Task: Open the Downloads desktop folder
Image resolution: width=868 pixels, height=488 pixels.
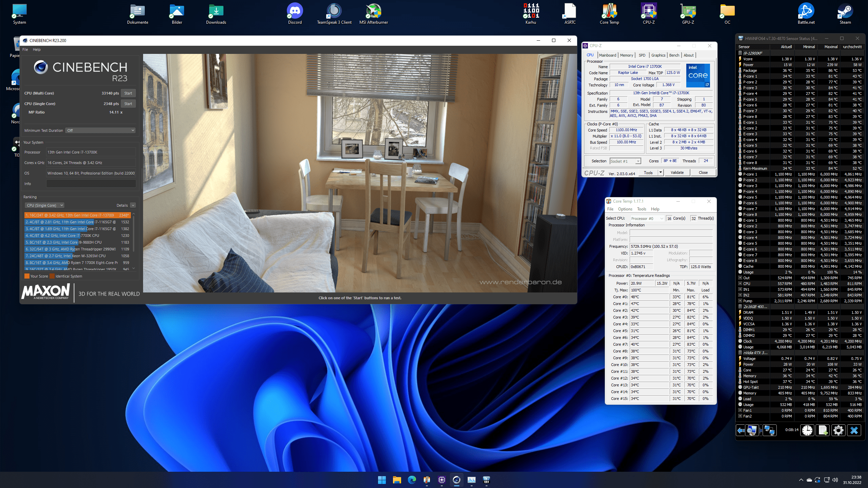Action: (216, 14)
